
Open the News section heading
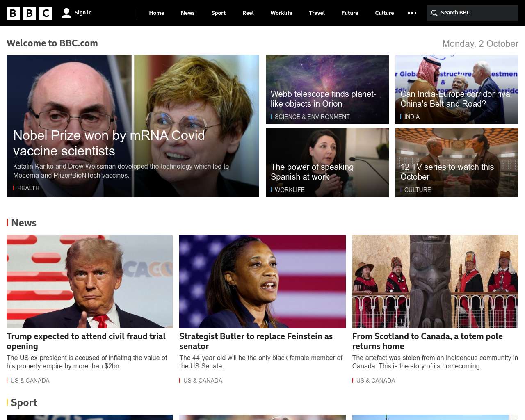24,223
